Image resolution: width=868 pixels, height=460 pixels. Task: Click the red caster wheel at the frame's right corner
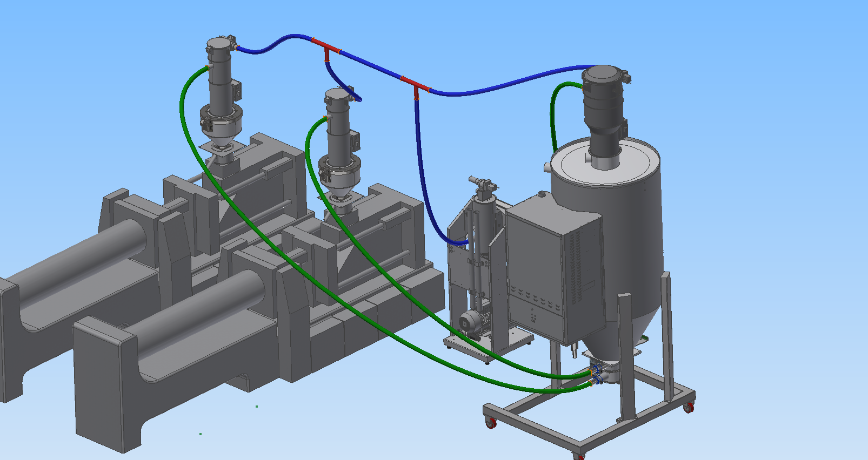click(x=689, y=408)
